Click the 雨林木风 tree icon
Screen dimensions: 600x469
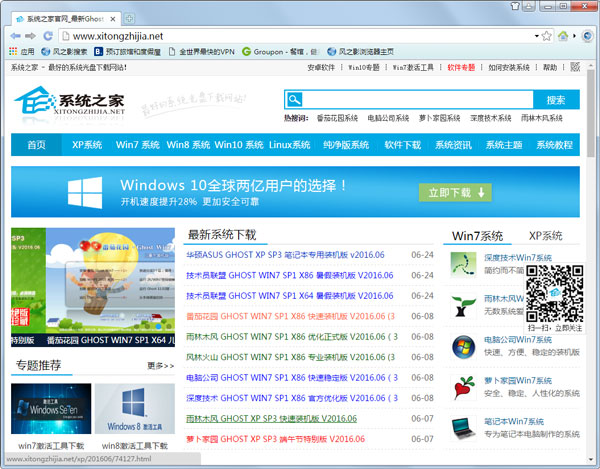[x=463, y=306]
